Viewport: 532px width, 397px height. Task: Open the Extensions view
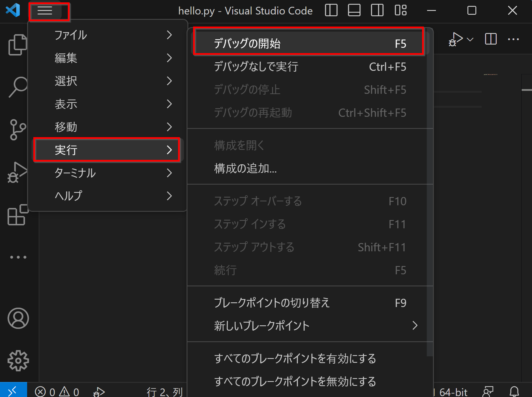(18, 215)
